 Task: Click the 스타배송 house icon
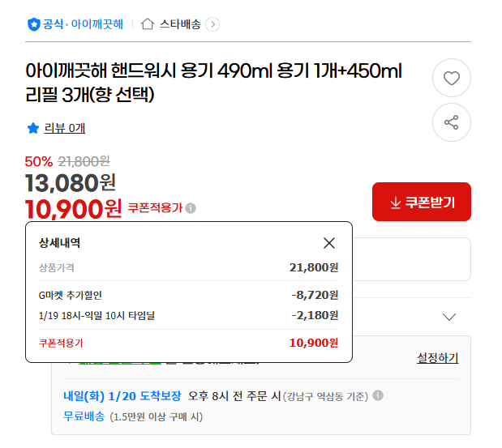click(148, 24)
